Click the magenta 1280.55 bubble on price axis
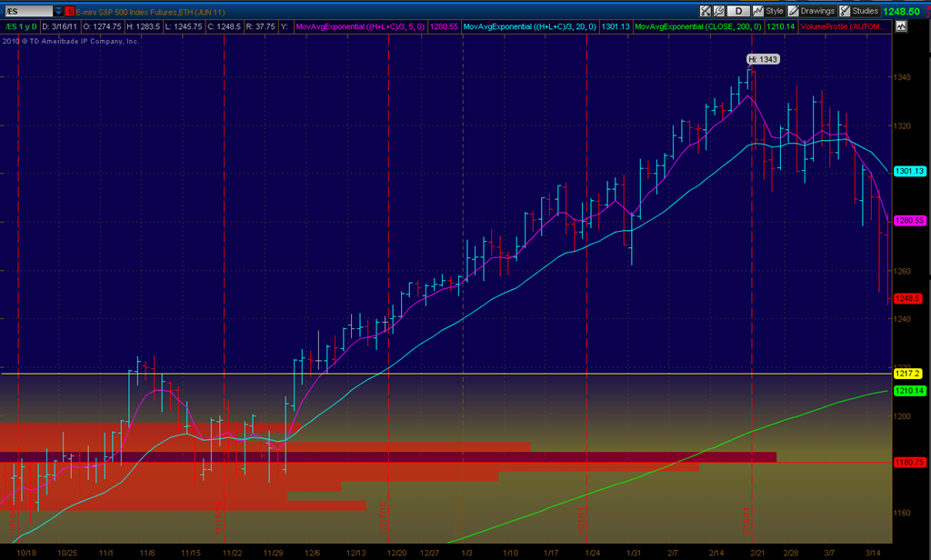 click(909, 220)
